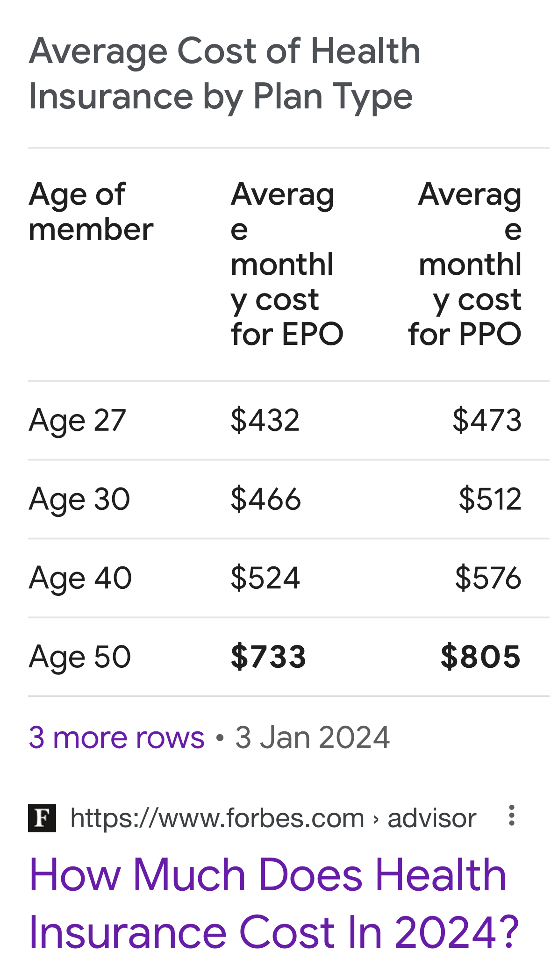
Task: Click the $473 PPO cost cell
Action: point(487,420)
